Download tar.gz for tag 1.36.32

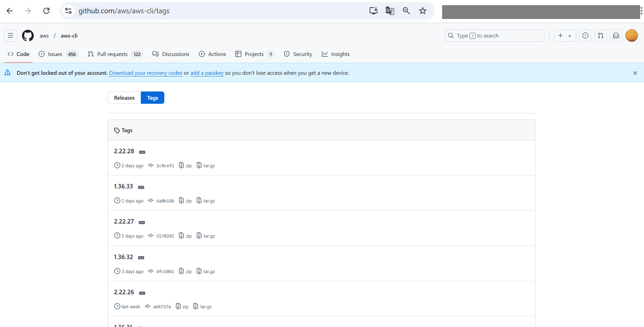tap(206, 271)
